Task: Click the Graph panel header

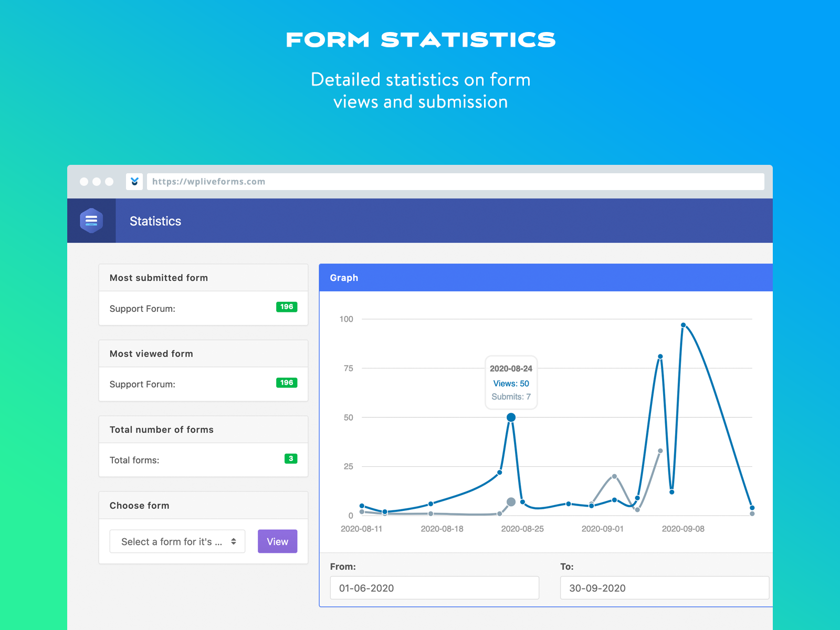Action: [546, 278]
